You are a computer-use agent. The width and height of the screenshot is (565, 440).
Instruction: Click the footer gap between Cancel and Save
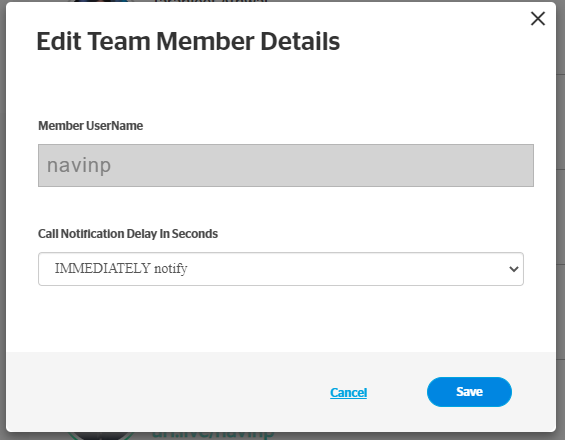tap(397, 392)
